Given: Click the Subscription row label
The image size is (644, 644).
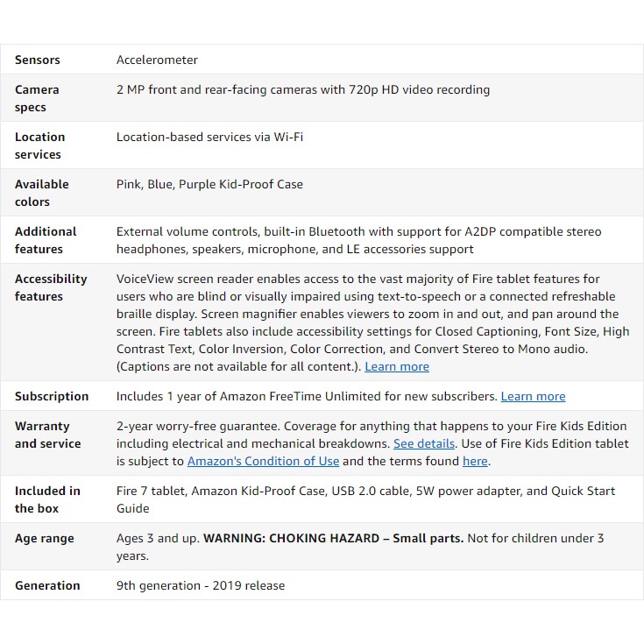Looking at the screenshot, I should (x=52, y=396).
